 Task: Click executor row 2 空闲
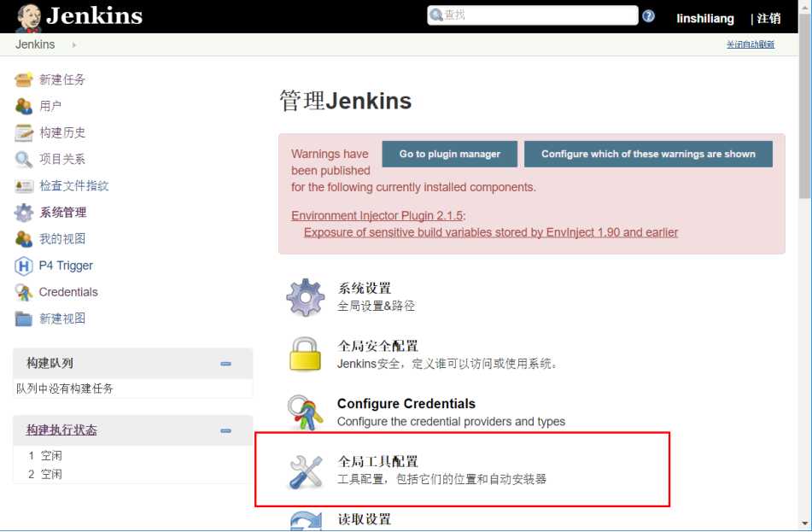click(45, 475)
